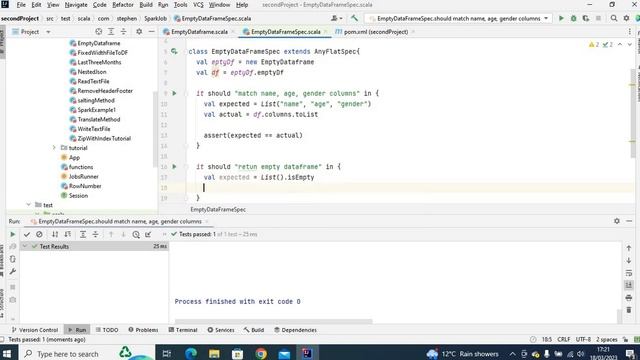Change UTF-8 encoding in status bar
640x360 pixels.
(x=583, y=340)
